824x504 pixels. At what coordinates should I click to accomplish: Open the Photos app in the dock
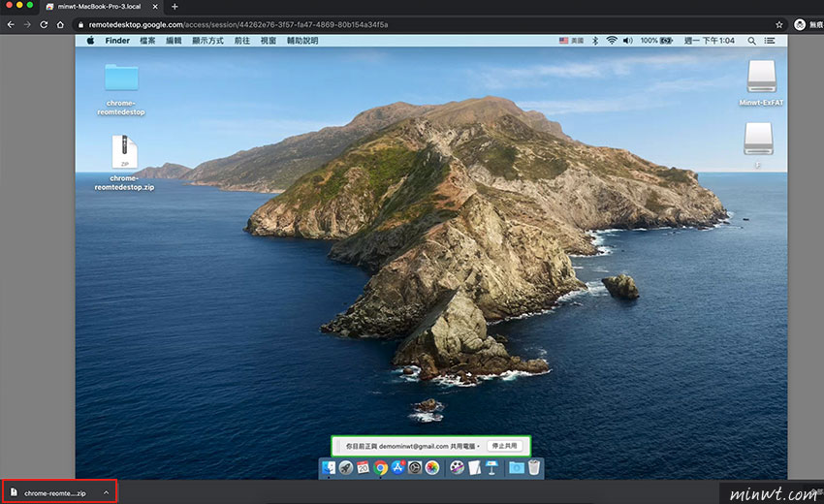pyautogui.click(x=432, y=467)
